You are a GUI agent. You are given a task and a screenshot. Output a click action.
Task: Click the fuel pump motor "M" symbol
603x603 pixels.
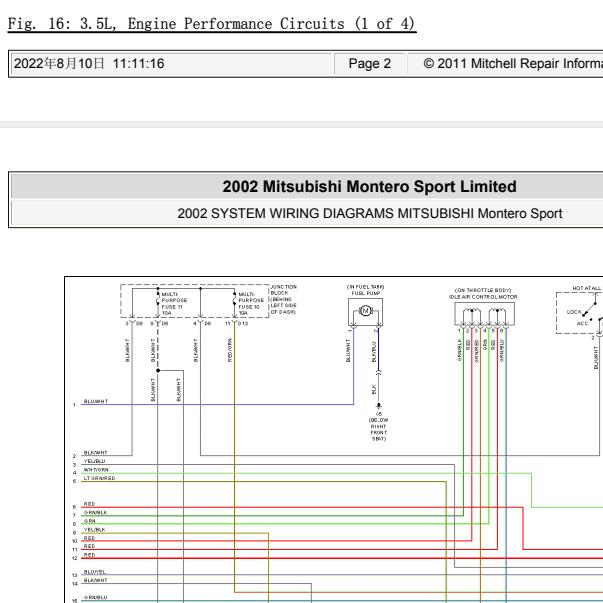(365, 310)
